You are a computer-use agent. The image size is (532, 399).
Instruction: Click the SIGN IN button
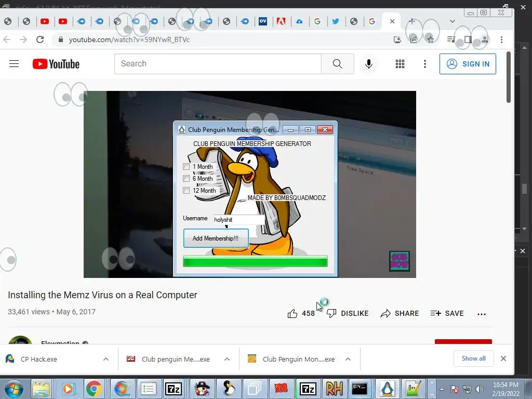(468, 64)
